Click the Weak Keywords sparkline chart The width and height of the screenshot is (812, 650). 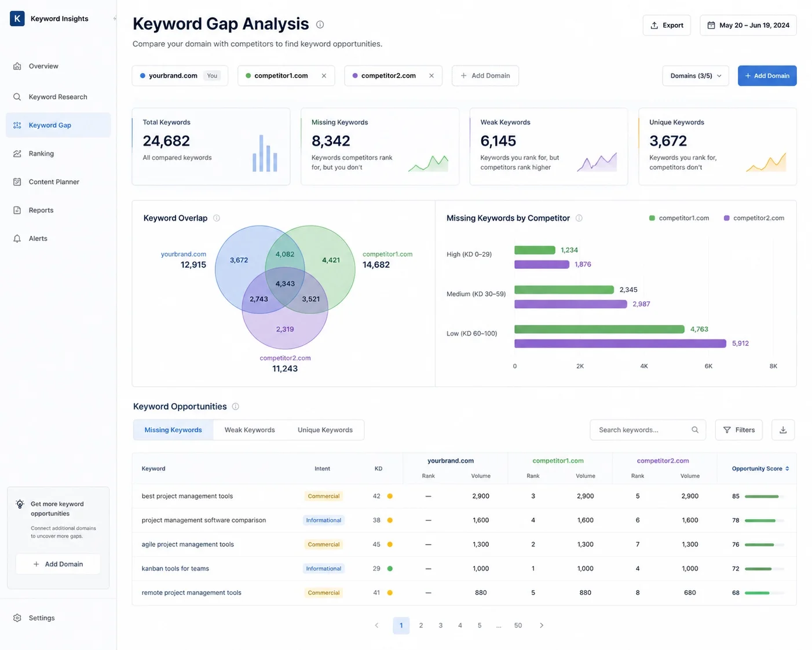(x=597, y=162)
